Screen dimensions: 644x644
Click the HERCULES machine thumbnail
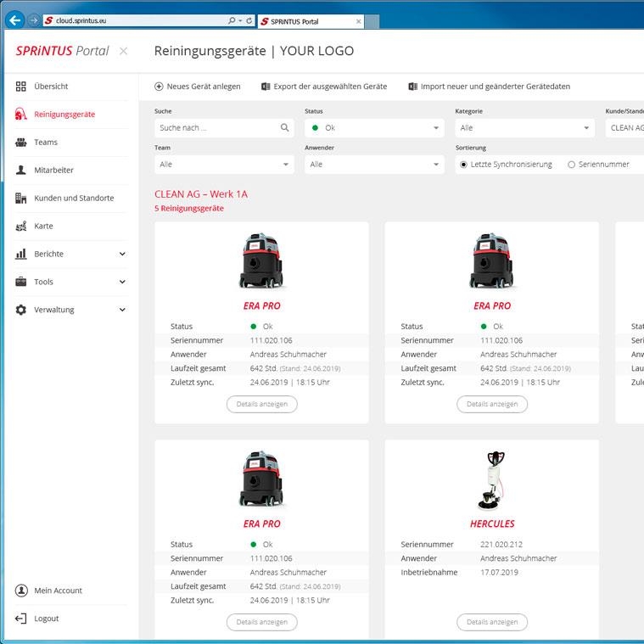click(x=492, y=480)
